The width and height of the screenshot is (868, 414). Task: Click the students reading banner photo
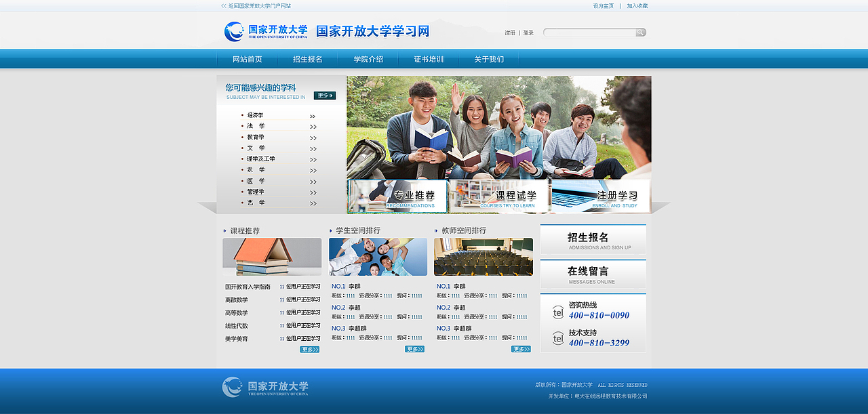[499, 127]
